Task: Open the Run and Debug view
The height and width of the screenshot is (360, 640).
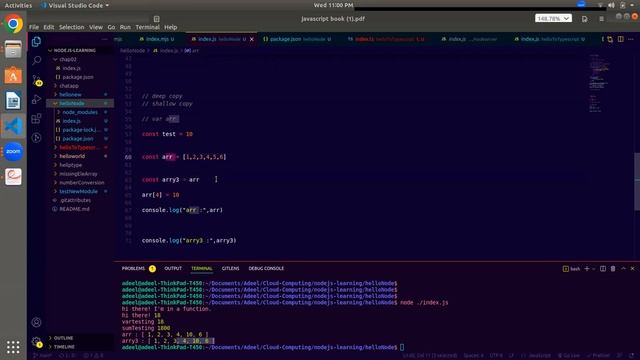Action: (36, 99)
